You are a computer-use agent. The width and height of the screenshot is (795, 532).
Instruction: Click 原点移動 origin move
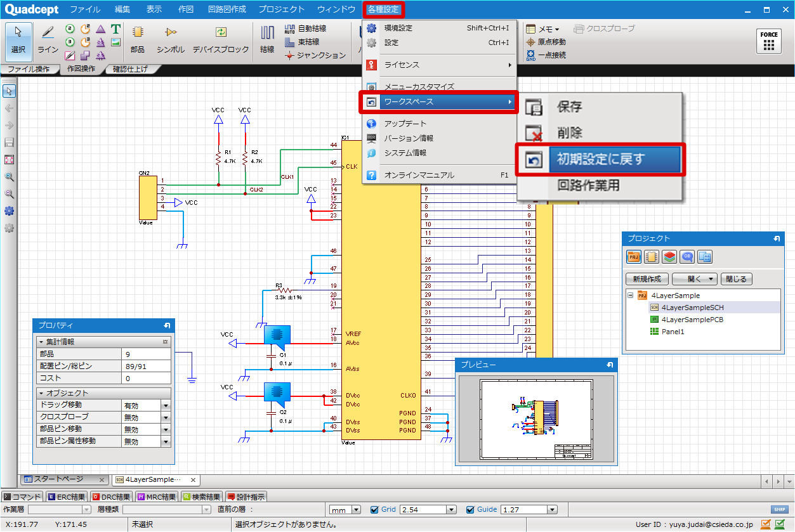(x=546, y=42)
